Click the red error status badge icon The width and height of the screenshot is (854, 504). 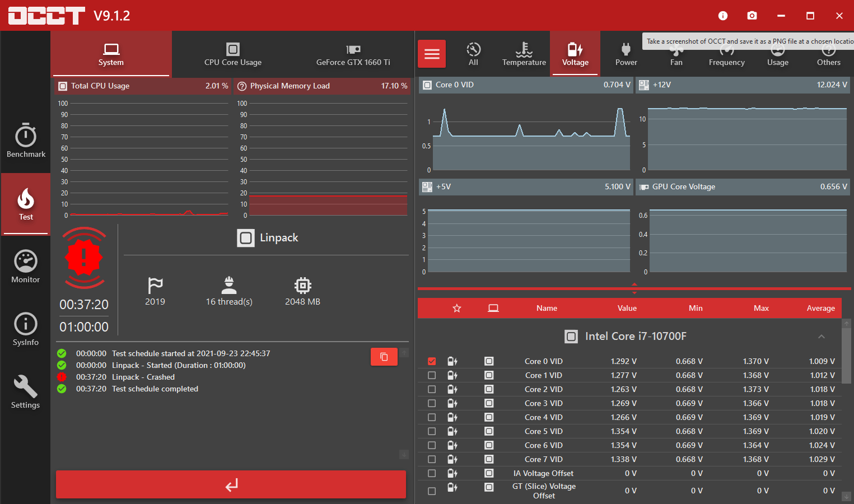click(84, 258)
